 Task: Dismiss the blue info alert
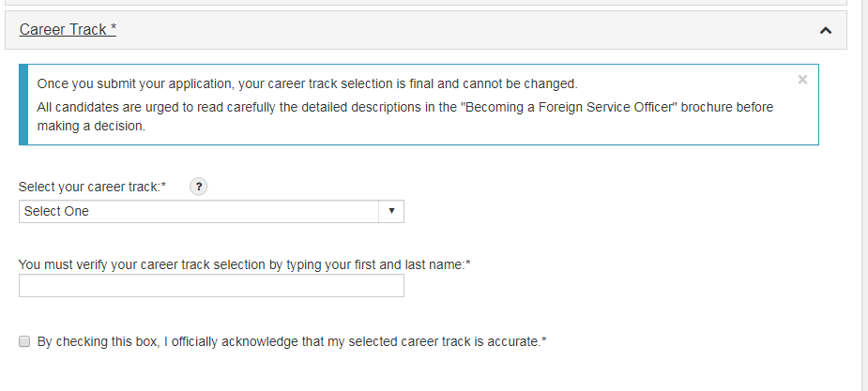tap(802, 80)
